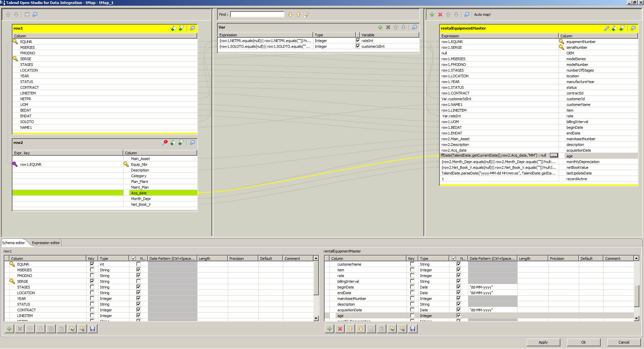Minimize the Var table

(415, 27)
